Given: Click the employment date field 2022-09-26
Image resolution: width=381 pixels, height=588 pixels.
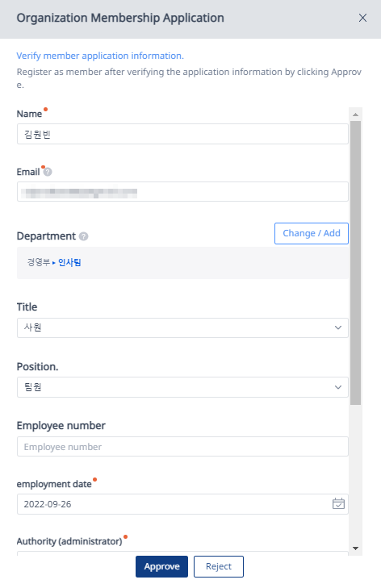Looking at the screenshot, I should pos(182,503).
